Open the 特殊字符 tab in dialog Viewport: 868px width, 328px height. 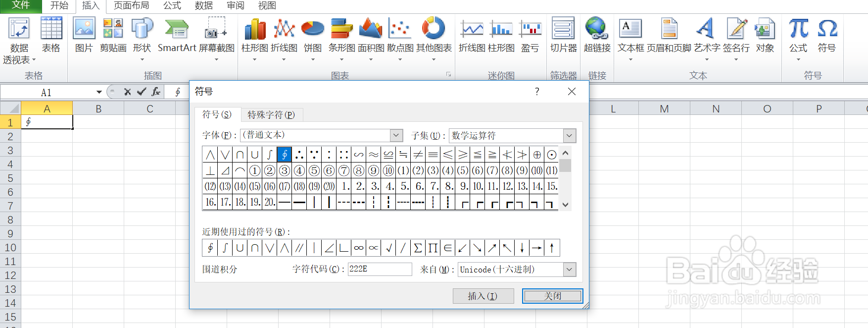pos(271,115)
